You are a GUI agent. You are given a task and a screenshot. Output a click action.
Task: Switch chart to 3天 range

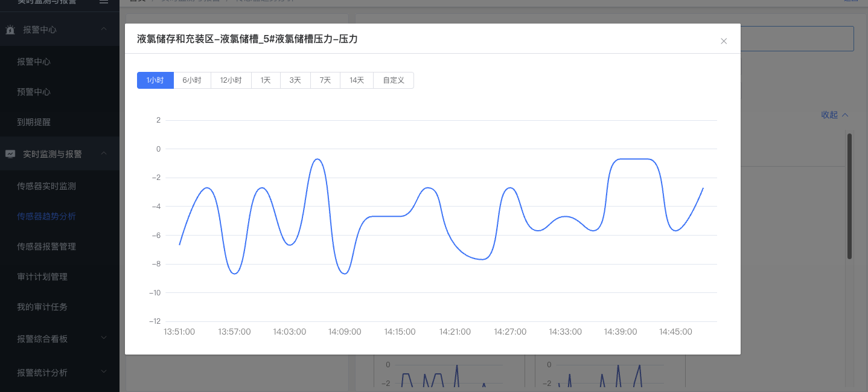tap(295, 80)
